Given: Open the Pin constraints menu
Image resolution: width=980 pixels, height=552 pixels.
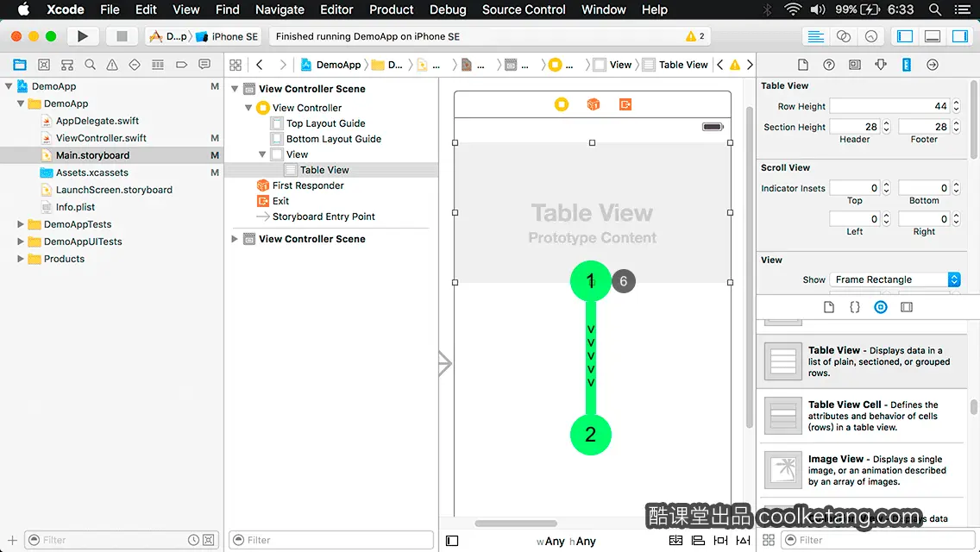Looking at the screenshot, I should (x=720, y=540).
